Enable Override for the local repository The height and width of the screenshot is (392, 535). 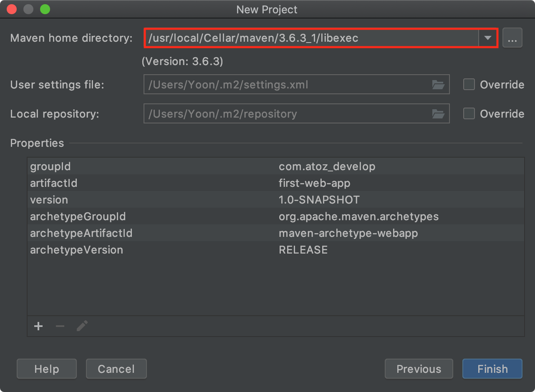click(469, 113)
